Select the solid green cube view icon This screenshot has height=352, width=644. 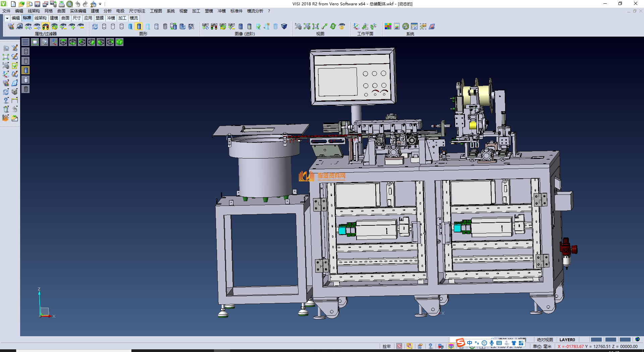tap(119, 42)
